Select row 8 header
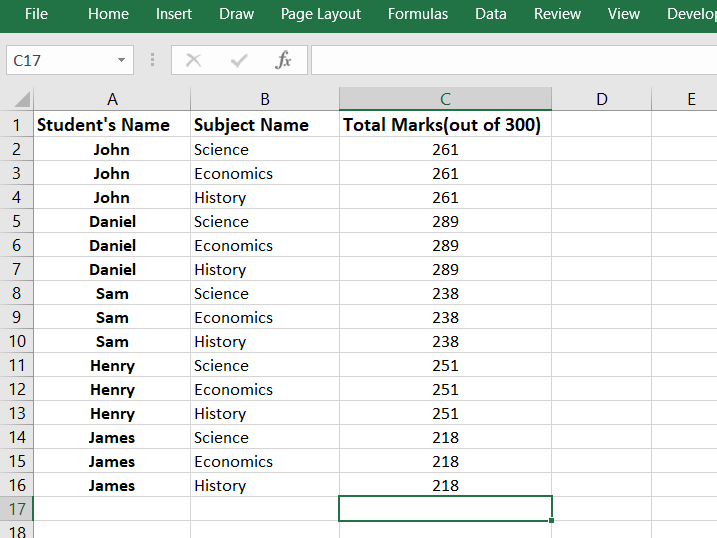717x538 pixels. pyautogui.click(x=16, y=293)
